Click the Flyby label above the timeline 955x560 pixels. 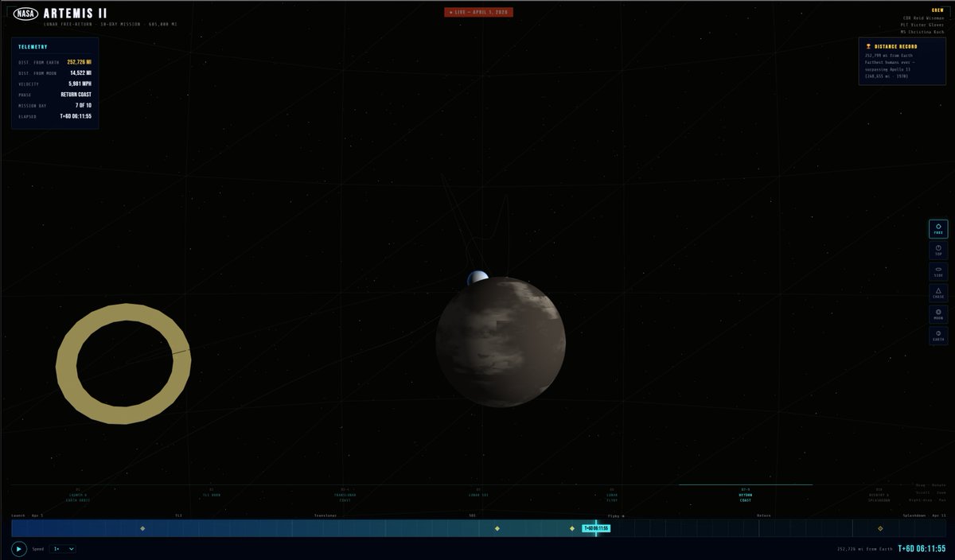616,515
